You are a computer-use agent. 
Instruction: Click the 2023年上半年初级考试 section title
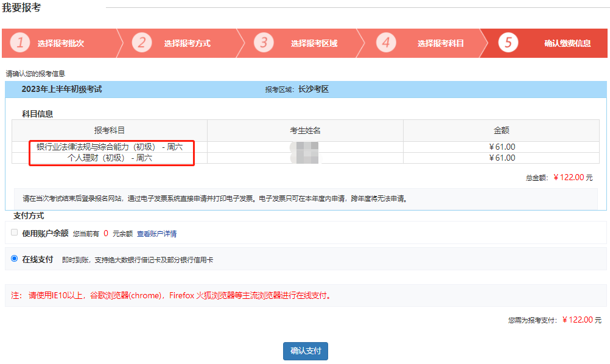coord(61,89)
